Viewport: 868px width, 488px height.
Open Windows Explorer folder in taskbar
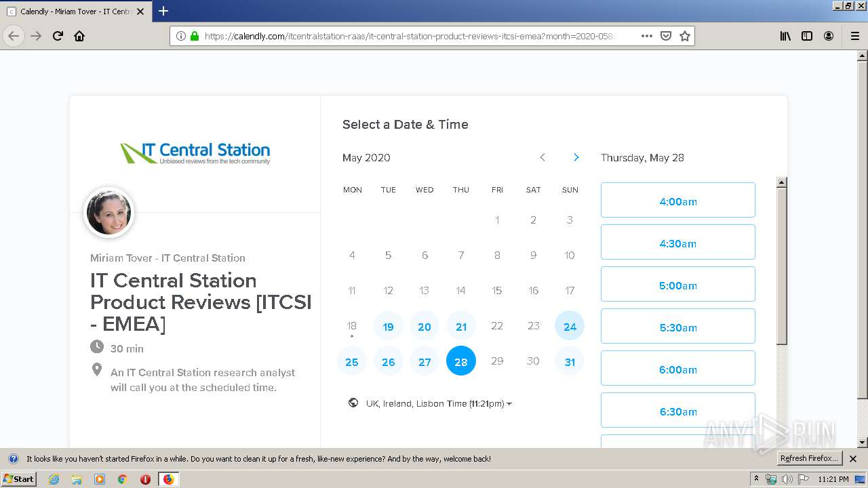(77, 479)
